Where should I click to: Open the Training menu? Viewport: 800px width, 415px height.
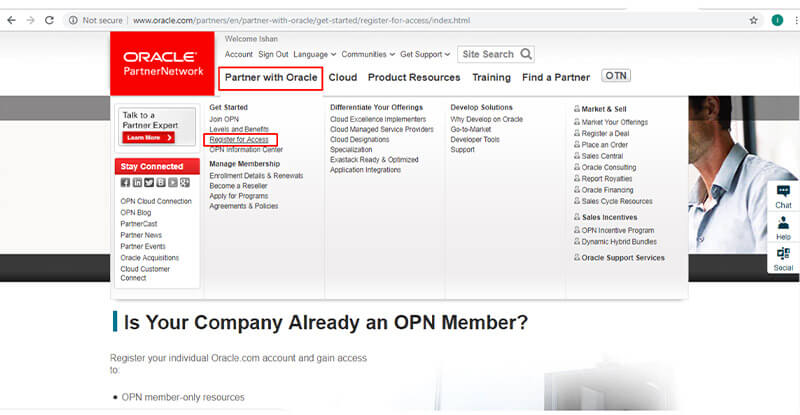pos(491,78)
